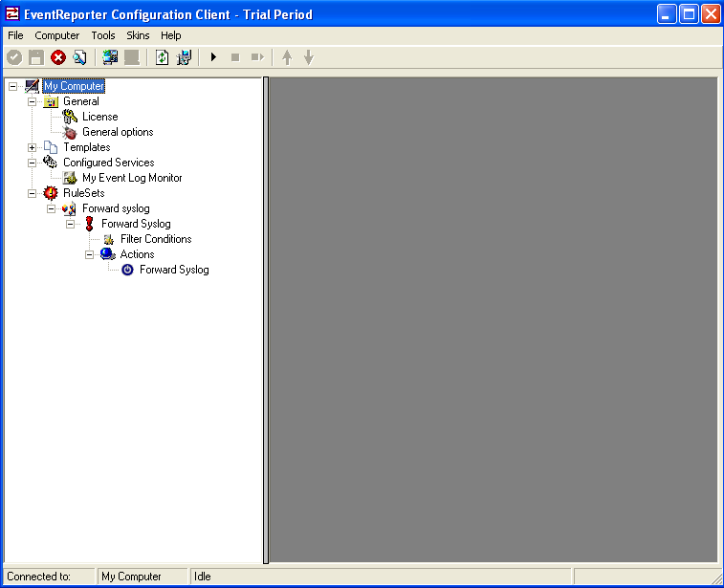Start the service with the play button

tap(213, 57)
